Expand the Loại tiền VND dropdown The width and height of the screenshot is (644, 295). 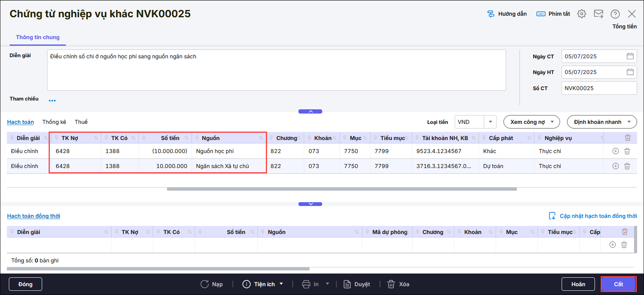pos(490,122)
